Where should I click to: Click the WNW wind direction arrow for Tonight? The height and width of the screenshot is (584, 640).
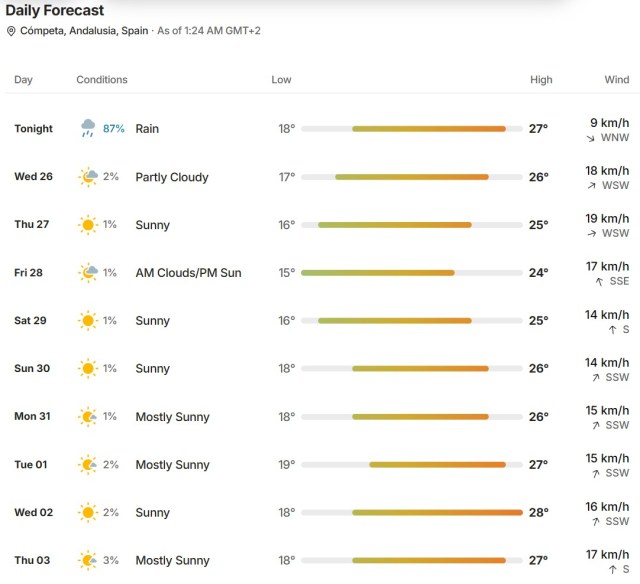pyautogui.click(x=591, y=139)
